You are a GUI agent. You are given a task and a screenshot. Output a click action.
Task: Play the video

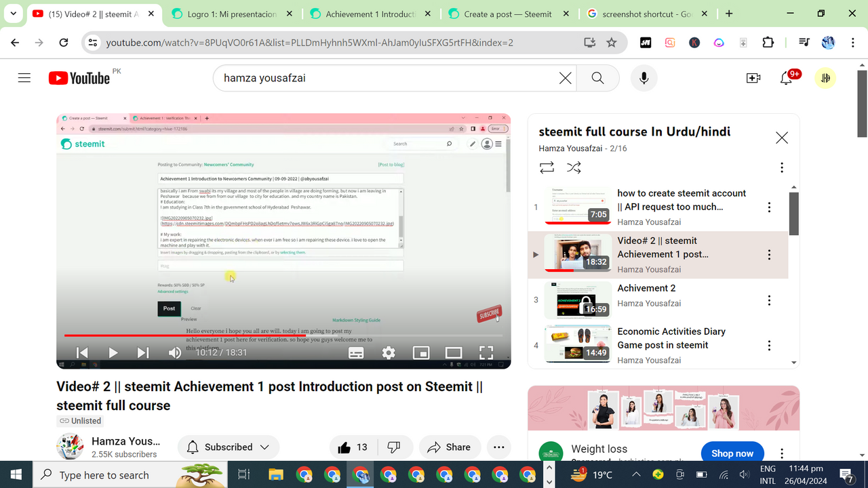tap(113, 352)
